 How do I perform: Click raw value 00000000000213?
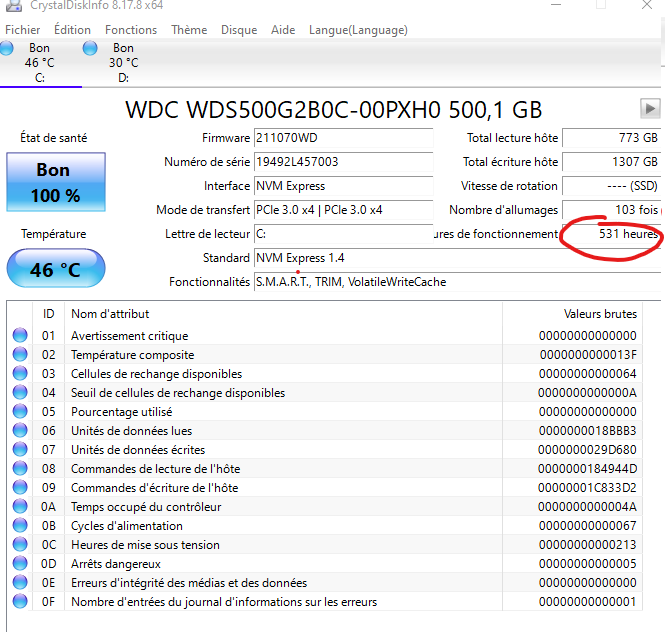(588, 545)
